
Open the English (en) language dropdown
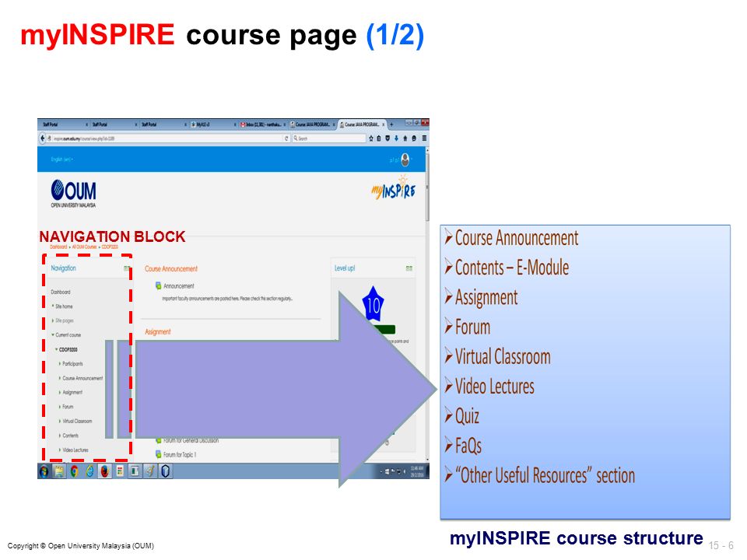coord(62,159)
